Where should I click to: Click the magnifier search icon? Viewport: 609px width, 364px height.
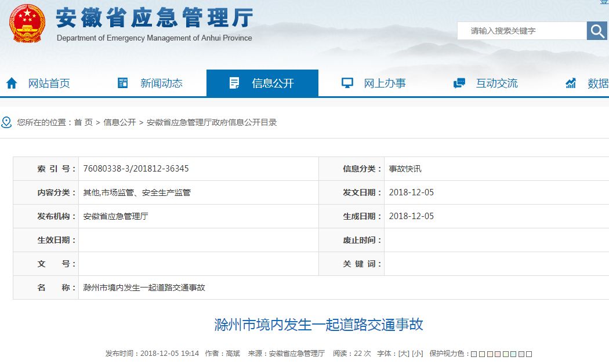pyautogui.click(x=597, y=30)
